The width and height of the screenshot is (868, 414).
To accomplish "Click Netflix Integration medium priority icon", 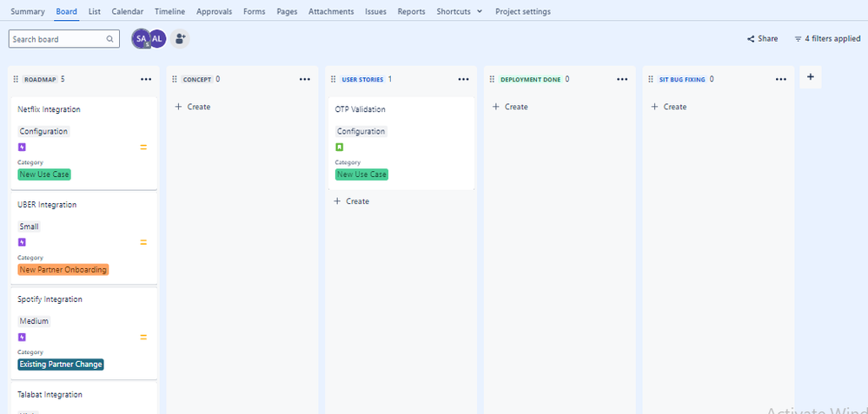I will click(x=143, y=147).
